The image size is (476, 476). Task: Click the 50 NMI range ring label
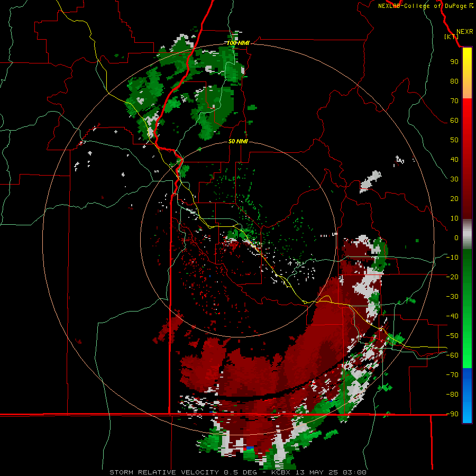coord(238,141)
